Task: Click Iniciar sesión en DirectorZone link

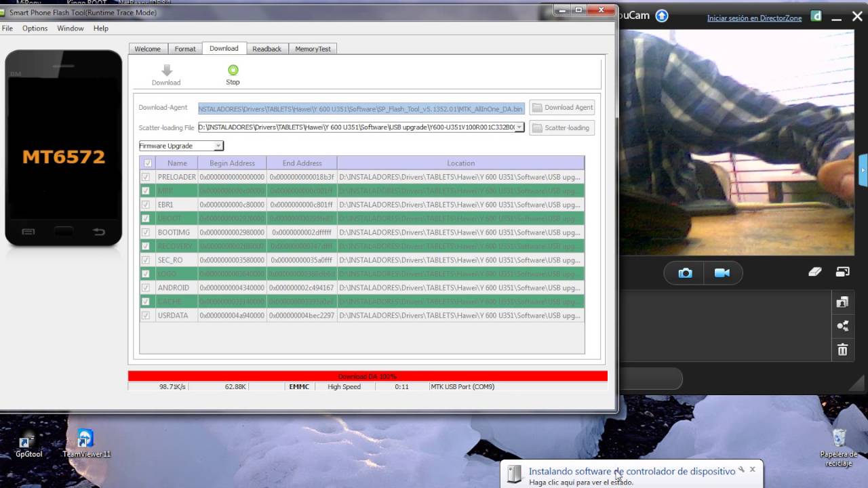Action: click(754, 18)
